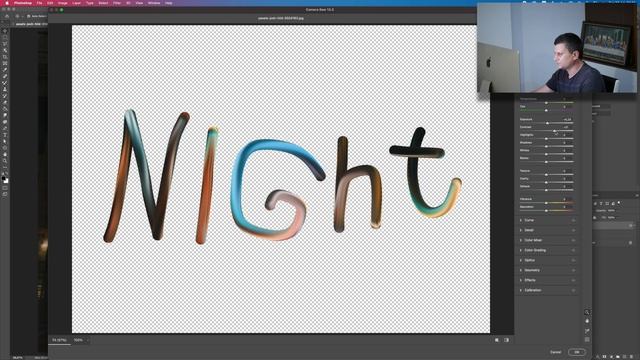The width and height of the screenshot is (640, 360).
Task: Select the Crop tool
Action: click(5, 57)
